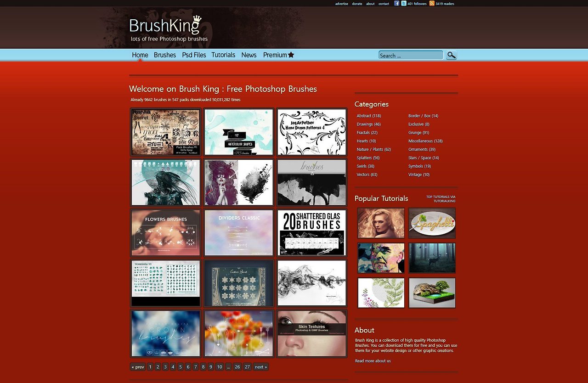588x383 pixels.
Task: Open the blonde woman portrait tutorial
Action: [381, 223]
